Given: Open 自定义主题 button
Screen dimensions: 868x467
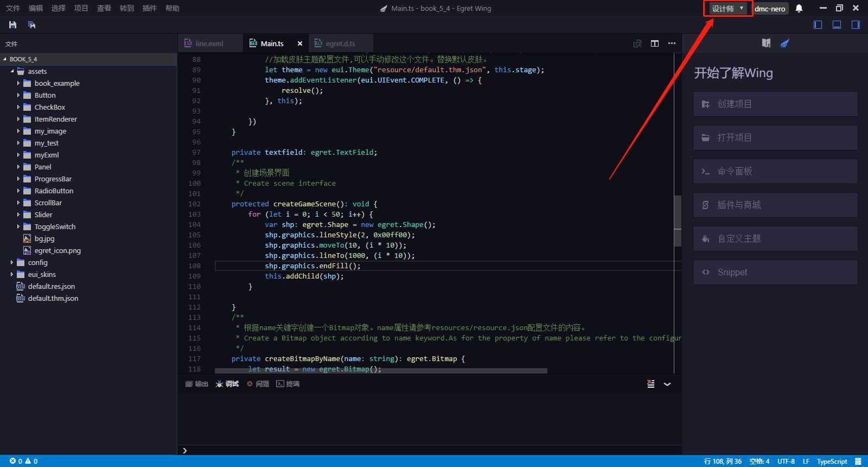Looking at the screenshot, I should [x=775, y=238].
